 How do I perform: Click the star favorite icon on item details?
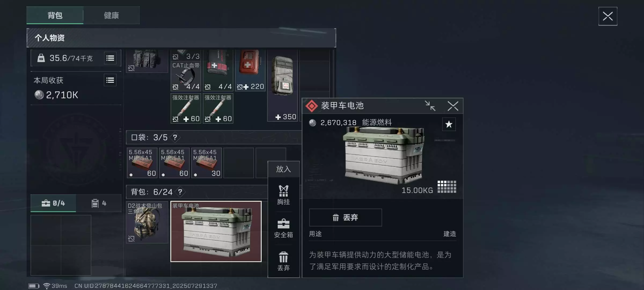click(x=449, y=124)
